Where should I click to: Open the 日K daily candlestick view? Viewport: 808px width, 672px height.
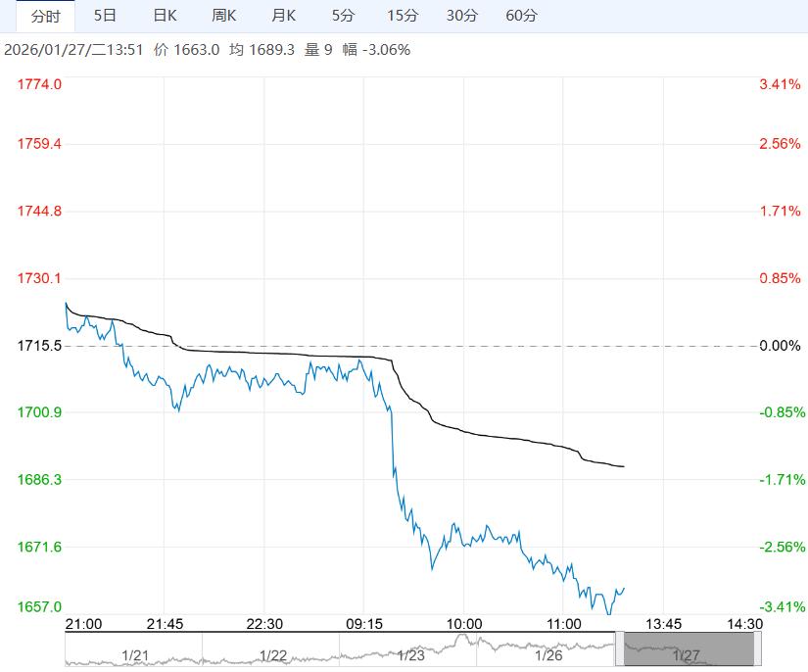tap(166, 16)
